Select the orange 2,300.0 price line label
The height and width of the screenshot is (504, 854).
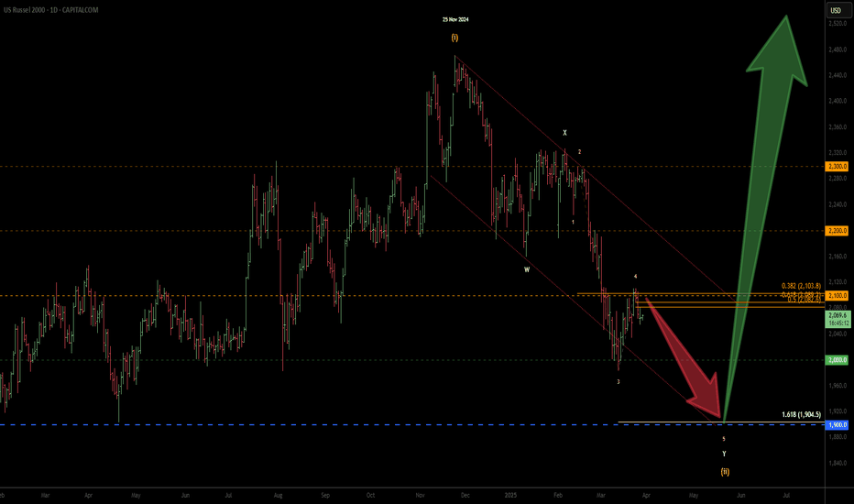[x=838, y=166]
